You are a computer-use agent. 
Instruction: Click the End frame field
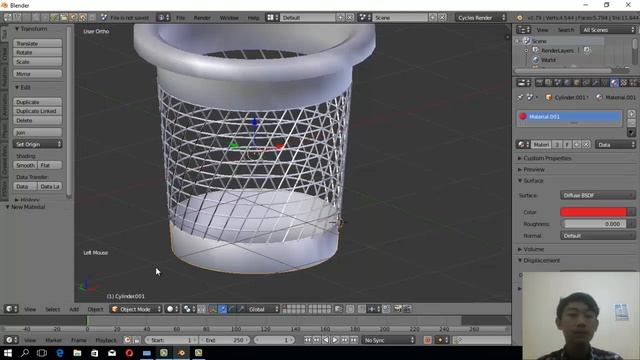coord(224,340)
